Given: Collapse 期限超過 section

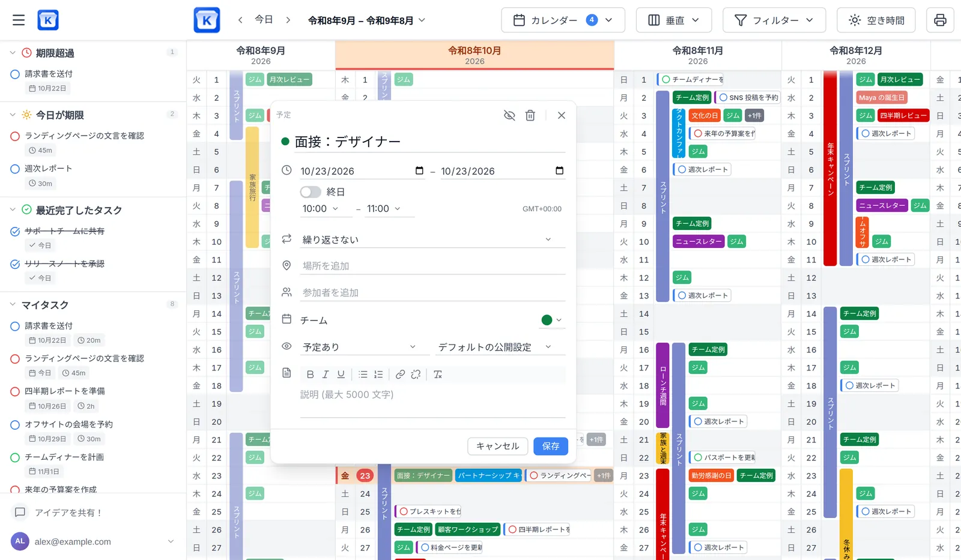Looking at the screenshot, I should pyautogui.click(x=13, y=53).
